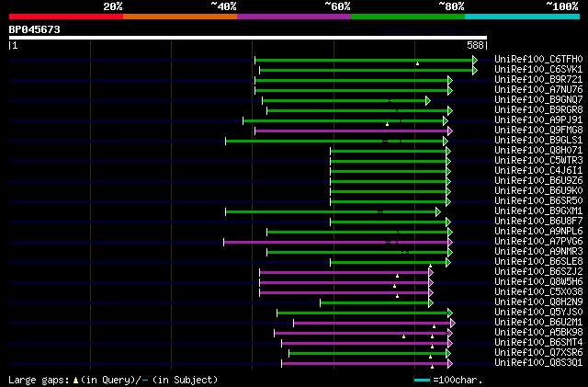Viewport: 588px width, 387px height.
Task: Select the UniRef100_B6U8F7 label
Action: 538,222
